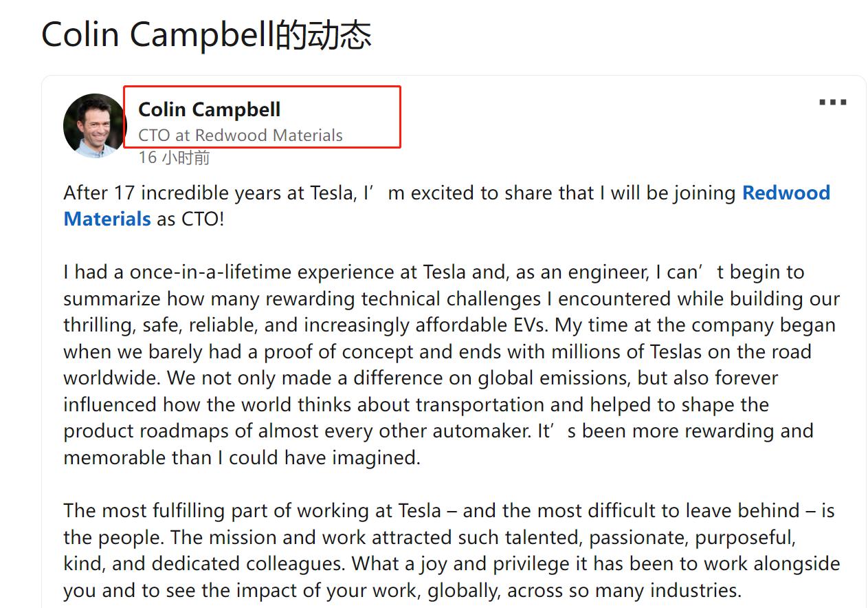Click the Colin Campbell name link
The height and width of the screenshot is (608, 868).
(210, 109)
